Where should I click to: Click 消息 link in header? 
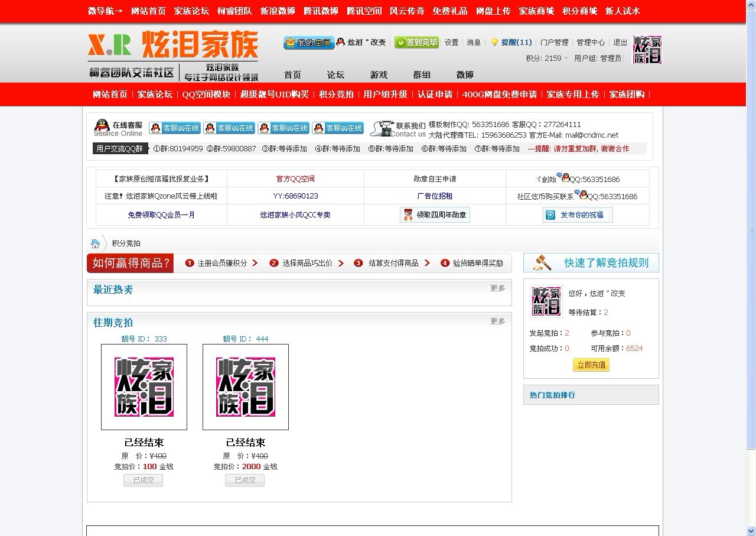(474, 43)
